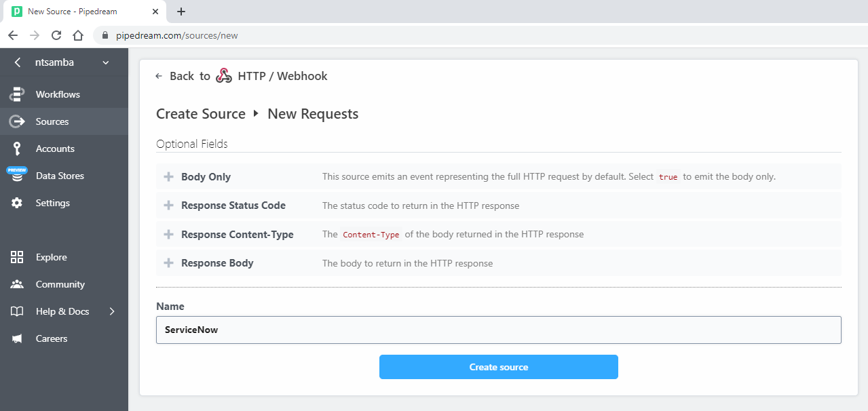Expand the Response Status Code field

click(x=168, y=205)
